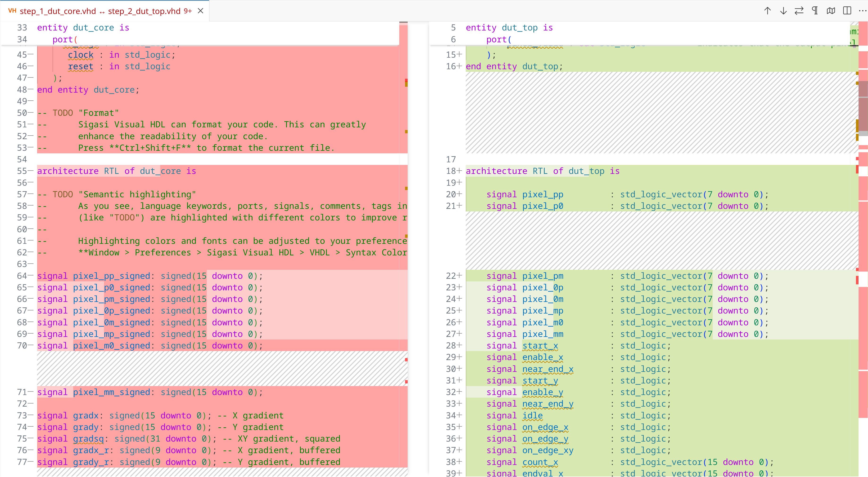Go to previous change arrow
The width and height of the screenshot is (868, 477).
pos(767,11)
